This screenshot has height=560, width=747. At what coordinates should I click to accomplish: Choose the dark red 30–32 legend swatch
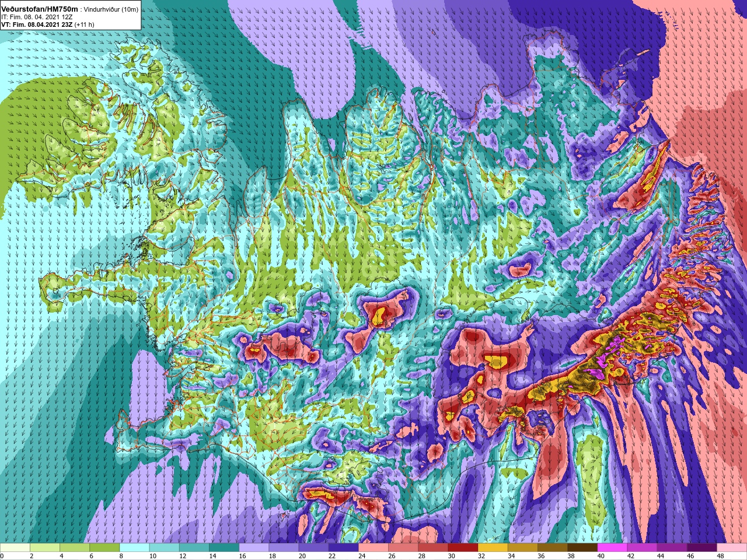[463, 548]
